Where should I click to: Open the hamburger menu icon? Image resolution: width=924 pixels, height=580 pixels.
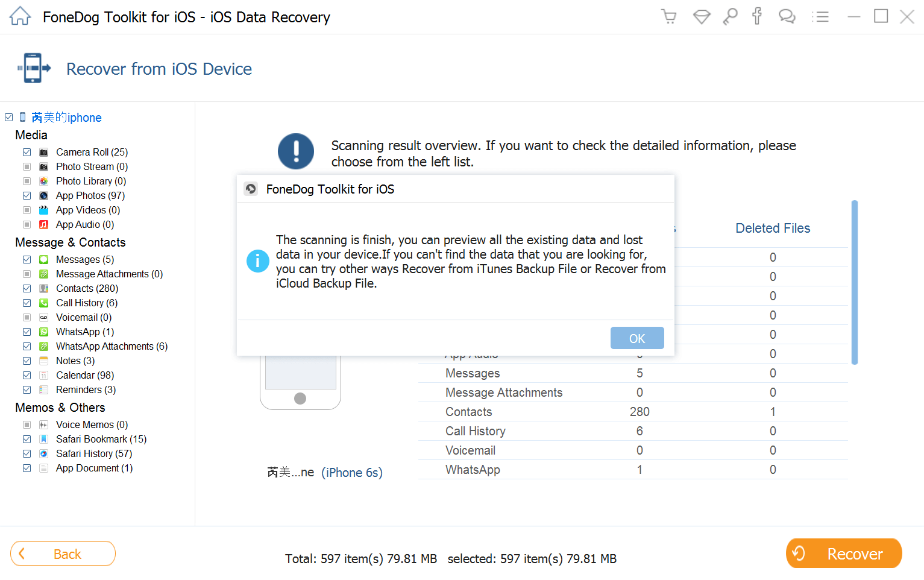click(x=820, y=16)
